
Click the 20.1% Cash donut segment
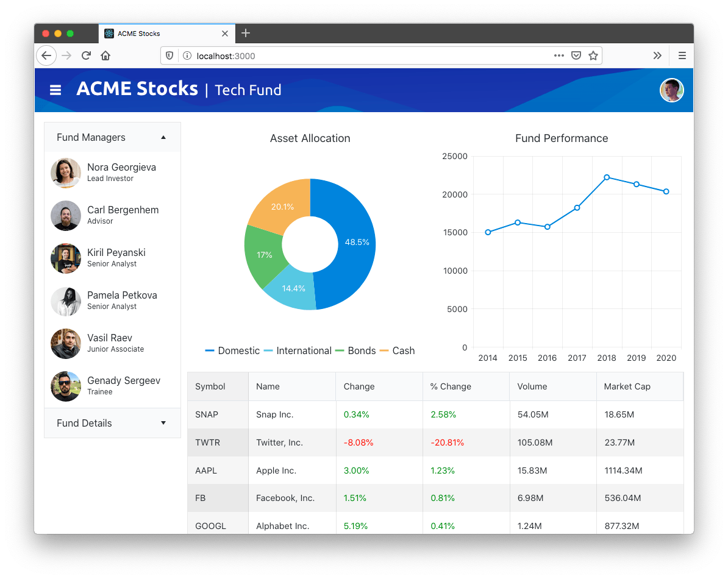(282, 207)
